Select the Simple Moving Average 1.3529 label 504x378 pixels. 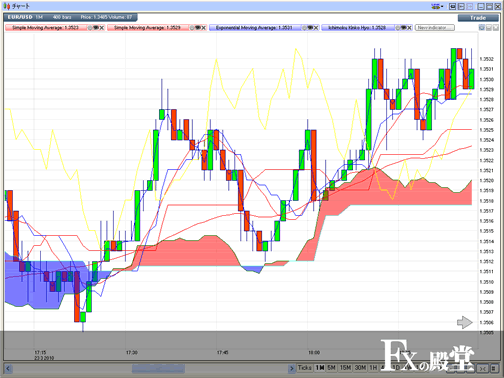[147, 28]
